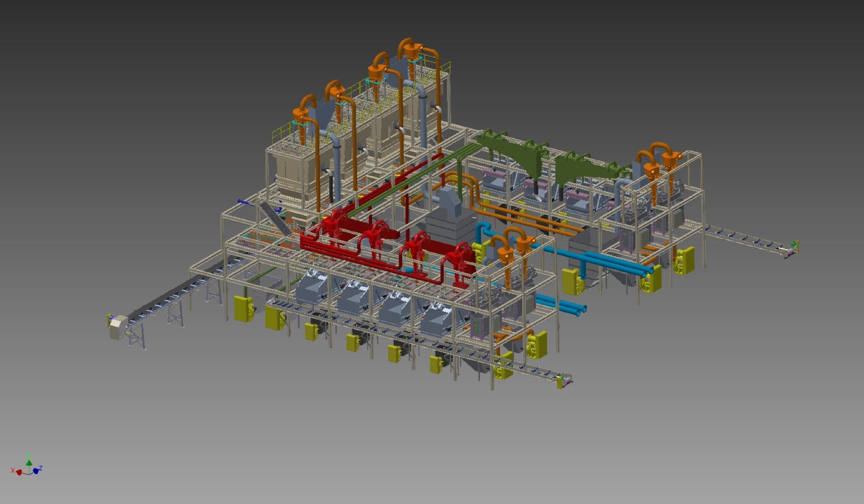The height and width of the screenshot is (504, 864).
Task: Pick the drive unit at the left conveyor's end
Action: tap(118, 326)
